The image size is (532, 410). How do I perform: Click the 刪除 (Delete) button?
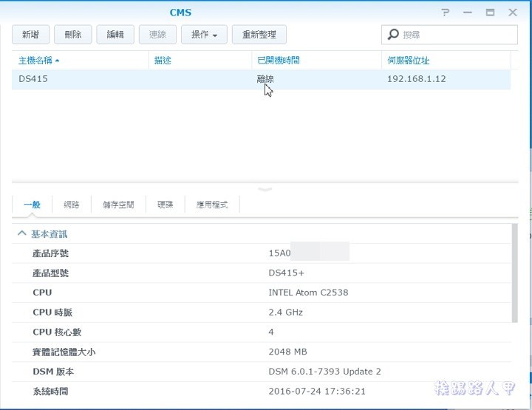pyautogui.click(x=73, y=35)
